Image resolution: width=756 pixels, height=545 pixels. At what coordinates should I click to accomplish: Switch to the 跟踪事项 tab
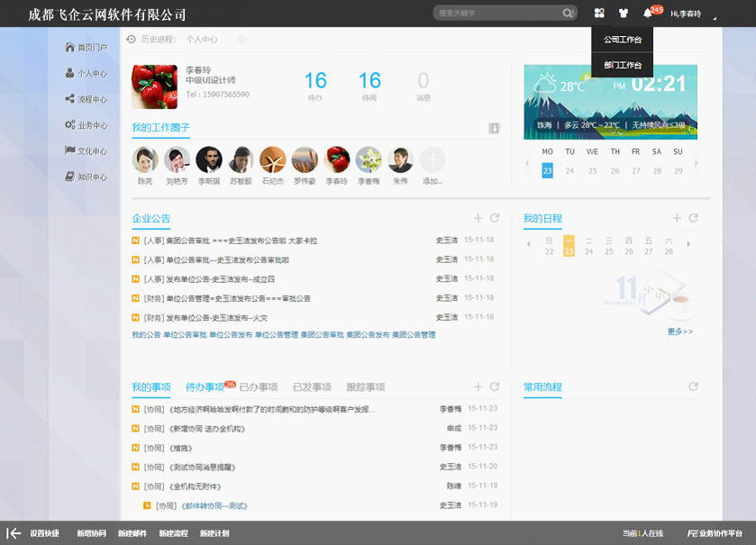pos(366,387)
